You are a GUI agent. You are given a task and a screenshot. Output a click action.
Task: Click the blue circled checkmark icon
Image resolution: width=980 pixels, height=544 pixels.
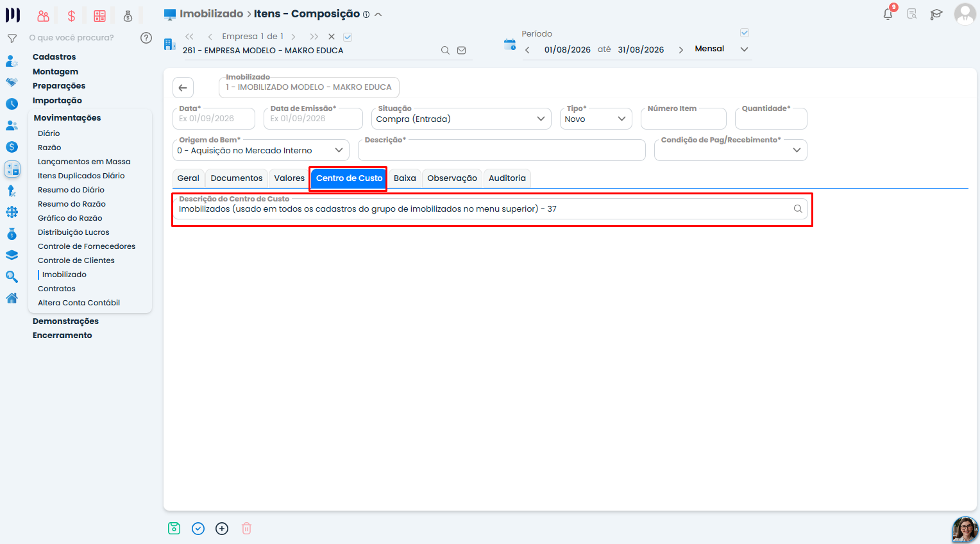pos(198,529)
